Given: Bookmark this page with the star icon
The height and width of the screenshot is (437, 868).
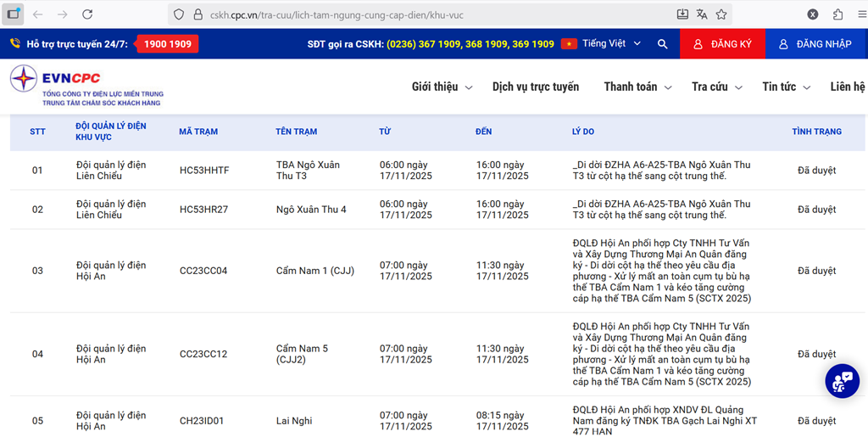Looking at the screenshot, I should tap(721, 14).
